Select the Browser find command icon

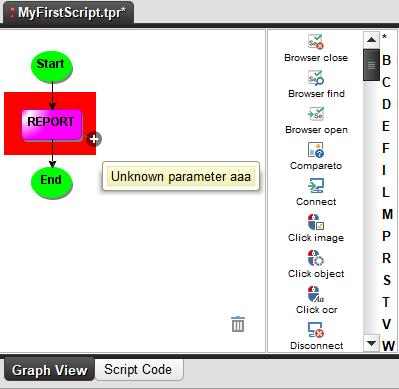316,78
